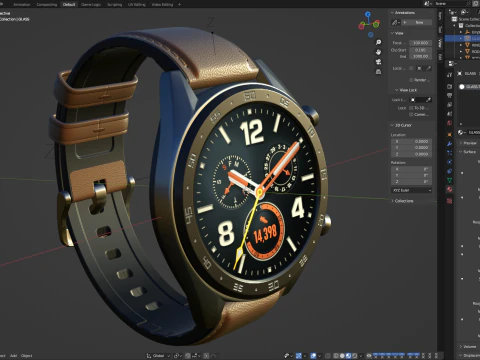Click eyedropper next to Local Camera field
Viewport: 480px width, 360px height.
[428, 68]
